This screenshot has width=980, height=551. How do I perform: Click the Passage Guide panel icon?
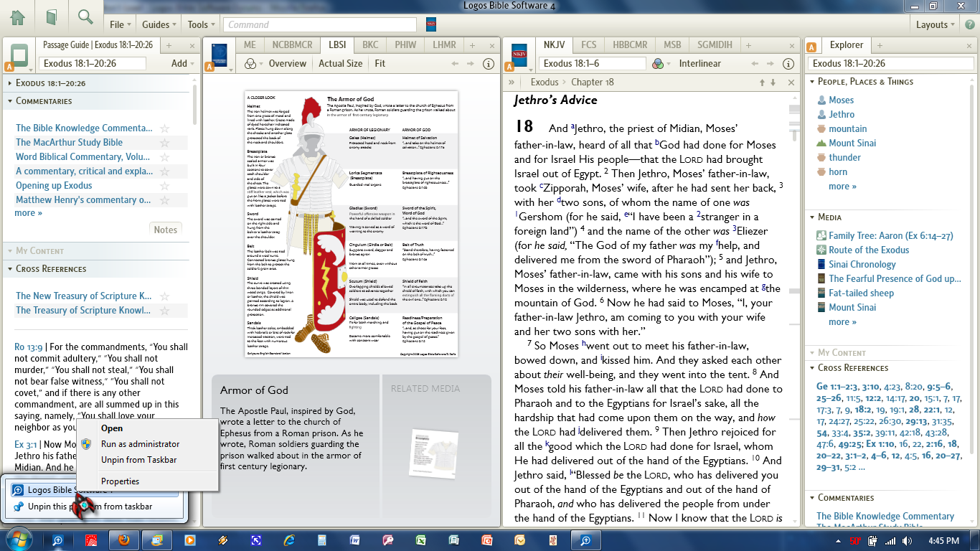pyautogui.click(x=19, y=55)
